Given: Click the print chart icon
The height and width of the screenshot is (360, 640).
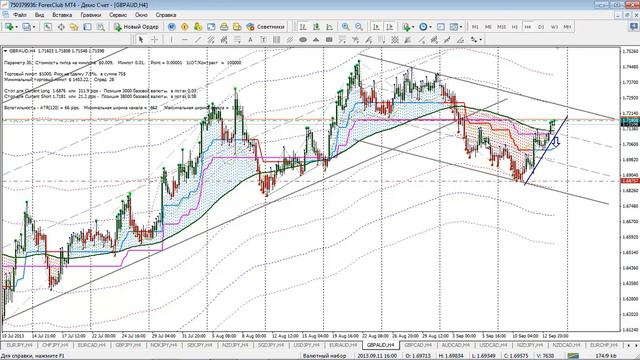Looking at the screenshot, I should tap(224, 27).
